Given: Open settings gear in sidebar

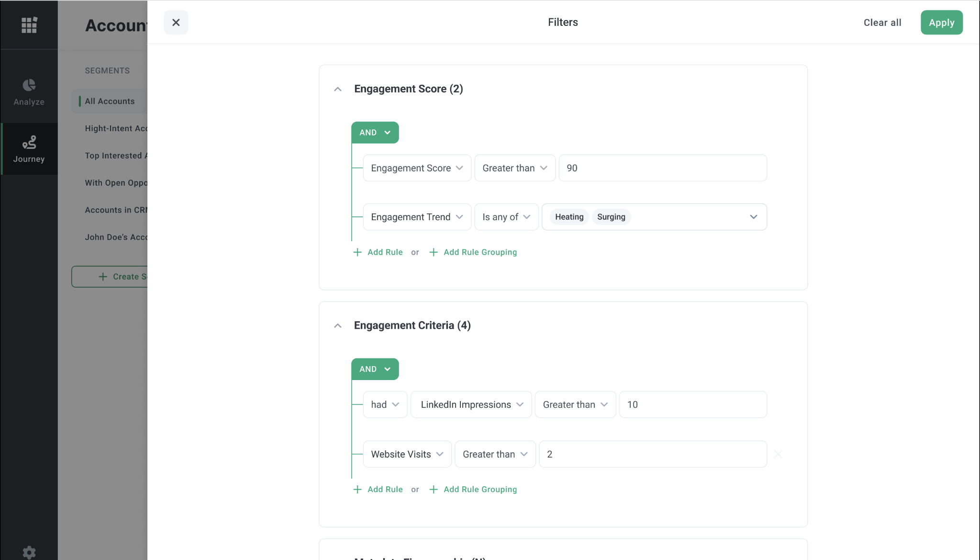Looking at the screenshot, I should (x=29, y=552).
